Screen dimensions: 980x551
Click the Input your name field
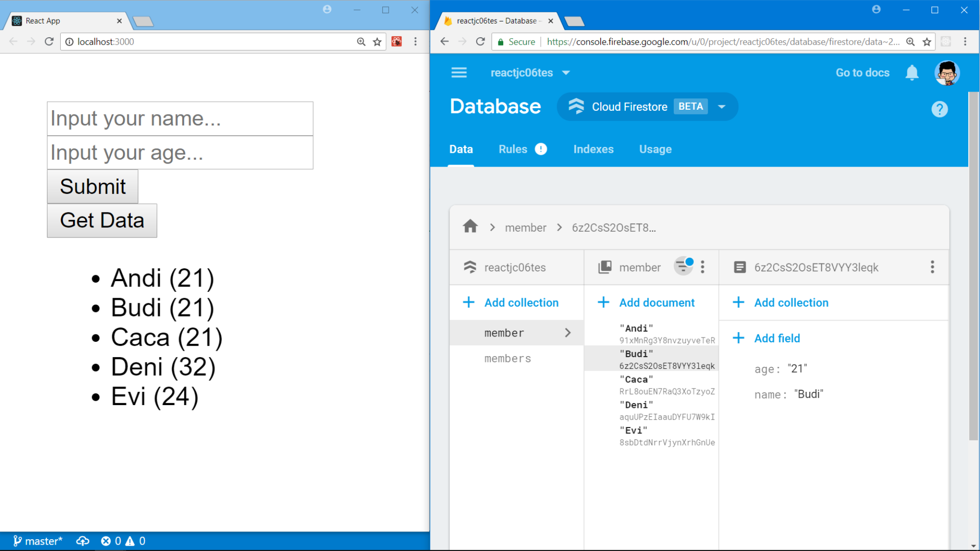[x=180, y=119]
